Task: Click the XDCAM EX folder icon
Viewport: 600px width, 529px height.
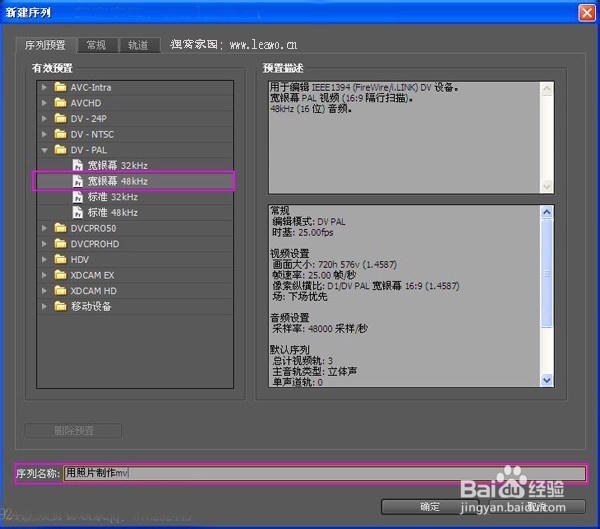Action: point(60,275)
